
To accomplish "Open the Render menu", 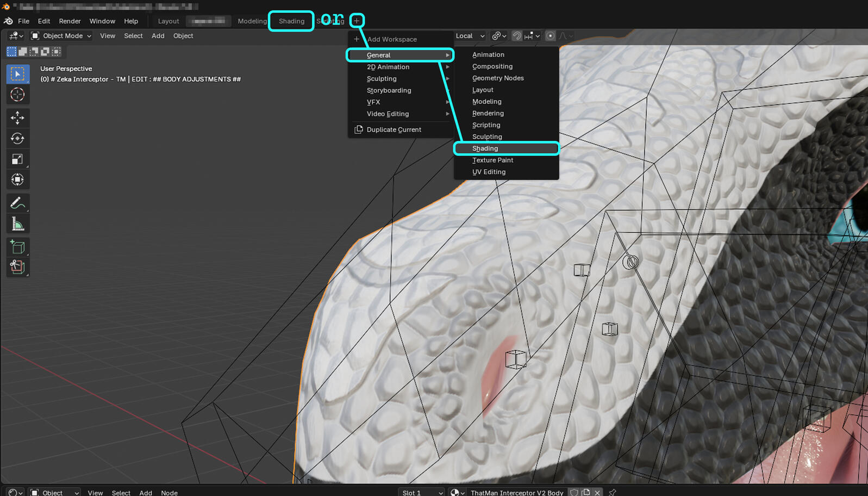I will pos(70,21).
